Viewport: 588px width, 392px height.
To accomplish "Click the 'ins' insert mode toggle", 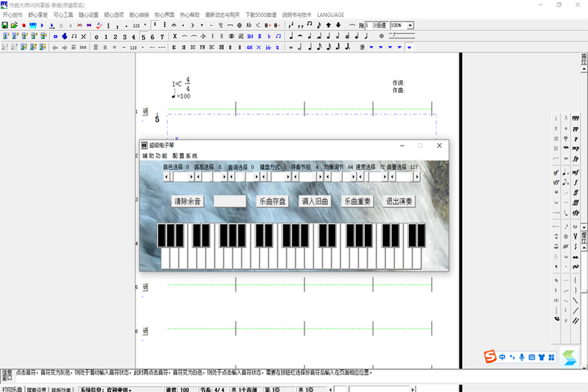I will point(83,48).
